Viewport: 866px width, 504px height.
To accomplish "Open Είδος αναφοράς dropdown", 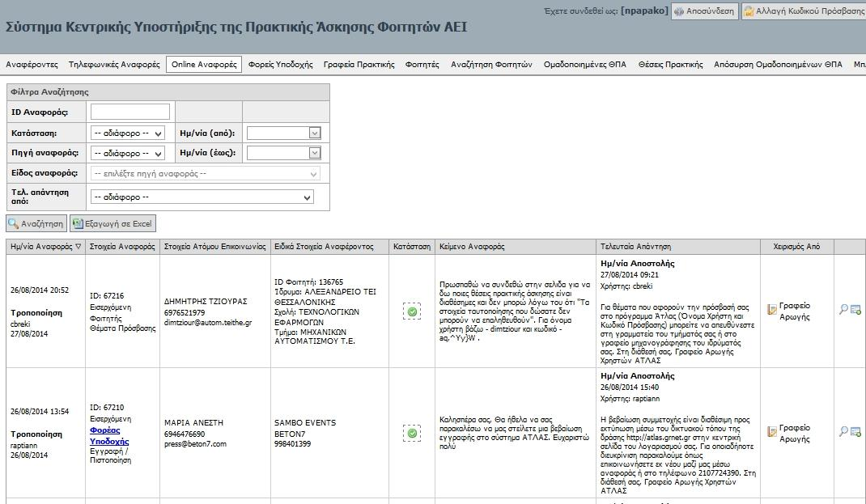I will coord(205,173).
